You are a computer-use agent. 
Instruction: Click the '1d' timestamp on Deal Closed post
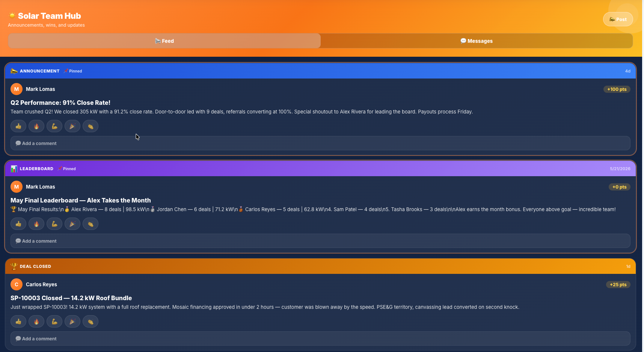tap(628, 266)
